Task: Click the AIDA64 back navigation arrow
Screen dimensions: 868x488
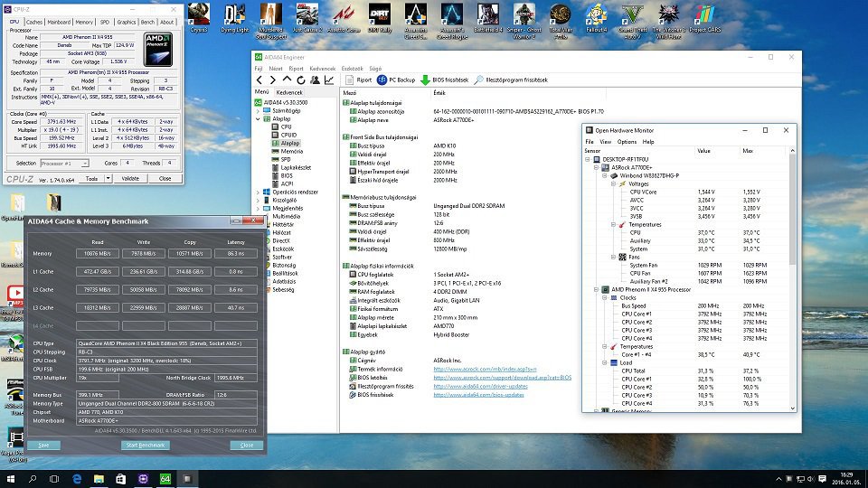Action: (x=260, y=80)
